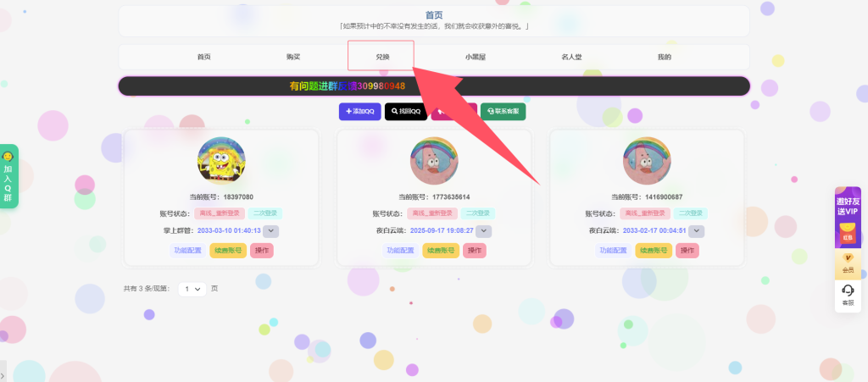This screenshot has height=382, width=868.
Task: Expand the dropdown next to 2033-03-10 01:40:13
Action: click(x=270, y=231)
